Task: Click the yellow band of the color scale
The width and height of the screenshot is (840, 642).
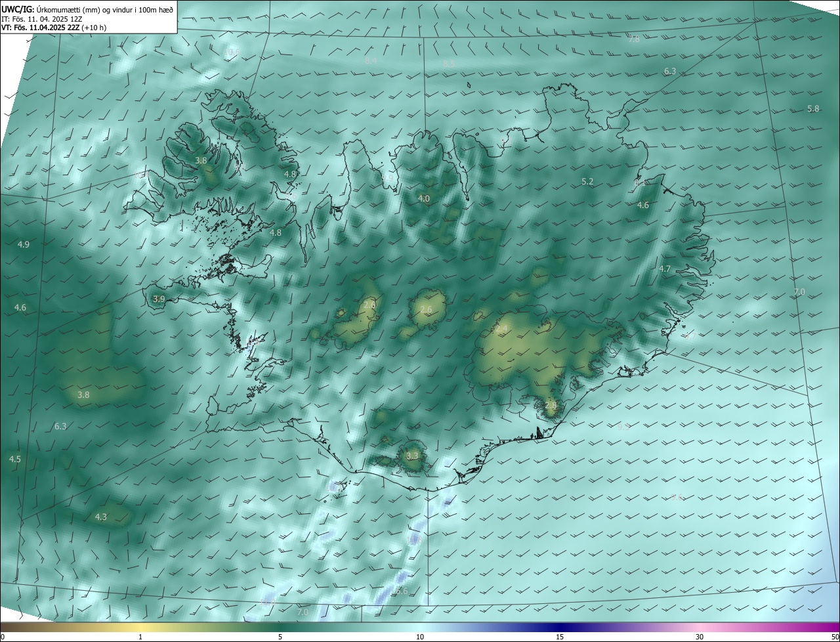Action: 140,627
